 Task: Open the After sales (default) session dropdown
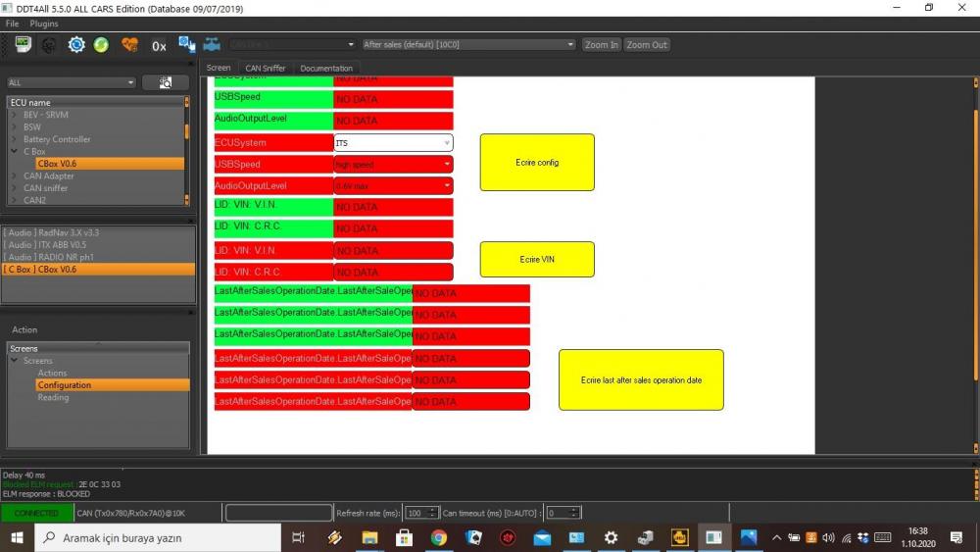tap(468, 44)
